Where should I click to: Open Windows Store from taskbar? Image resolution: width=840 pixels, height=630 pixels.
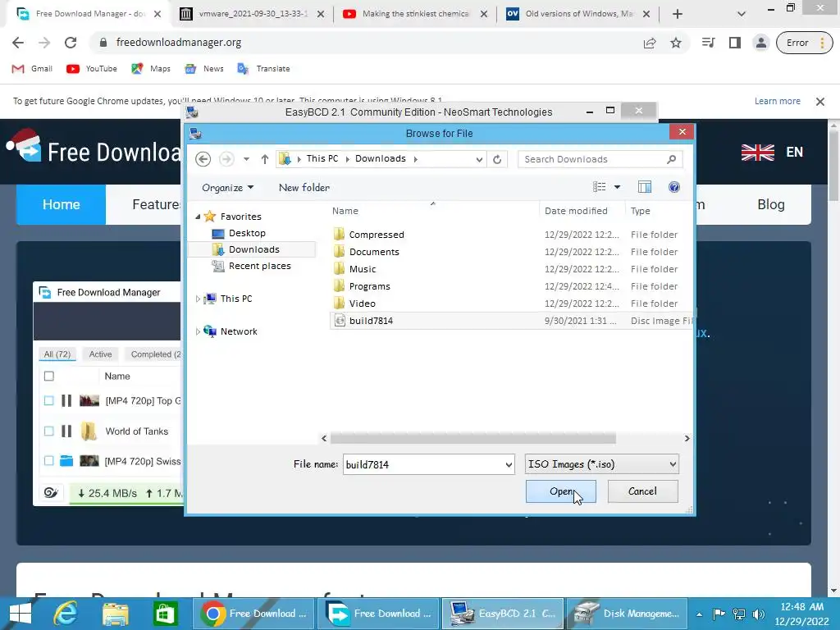point(165,614)
